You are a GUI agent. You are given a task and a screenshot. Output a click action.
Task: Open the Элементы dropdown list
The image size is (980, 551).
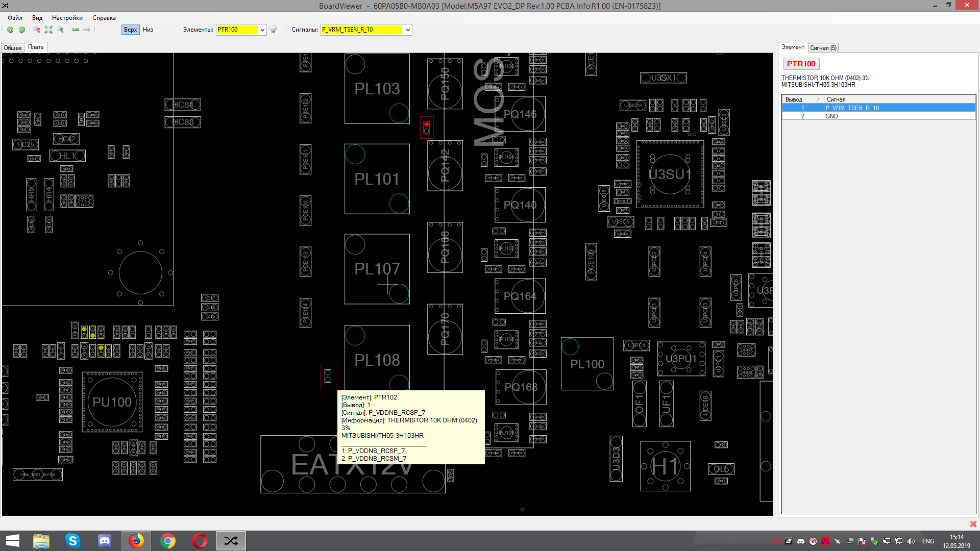tap(262, 30)
